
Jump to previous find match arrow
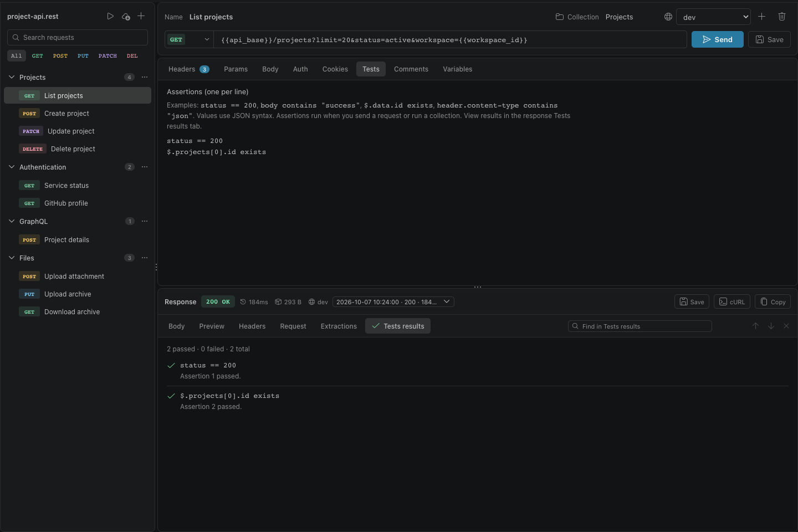(x=755, y=326)
